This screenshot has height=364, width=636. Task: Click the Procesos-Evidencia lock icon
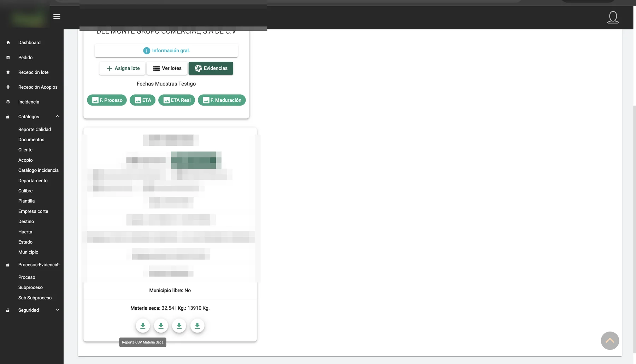(8, 265)
